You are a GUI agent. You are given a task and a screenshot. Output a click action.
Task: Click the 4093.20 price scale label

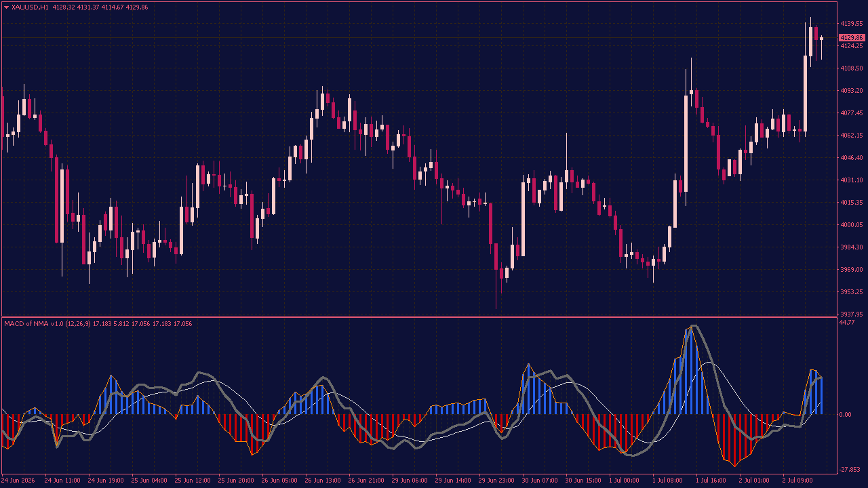click(851, 91)
